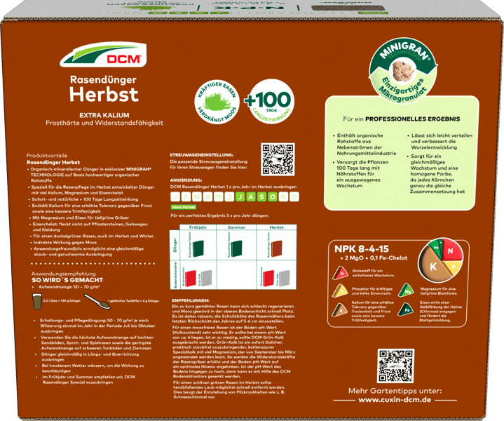This screenshot has width=504, height=421.
Task: Open the www.cuxin-dcm.de link
Action: pyautogui.click(x=395, y=400)
